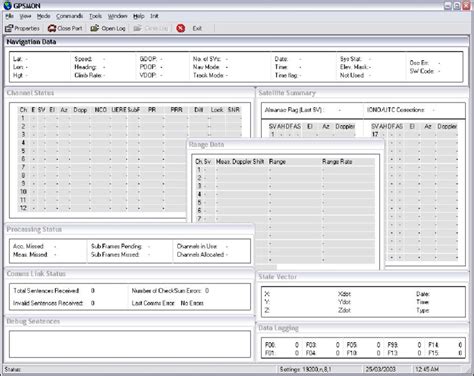Screen dimensions: 474x376
Task: Open the Mode menu
Action: (x=43, y=16)
